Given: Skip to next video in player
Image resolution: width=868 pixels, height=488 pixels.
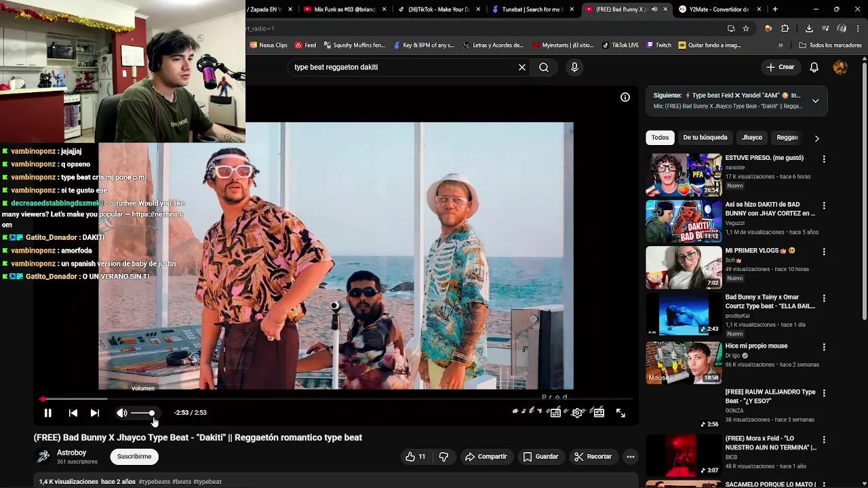Looking at the screenshot, I should 95,413.
